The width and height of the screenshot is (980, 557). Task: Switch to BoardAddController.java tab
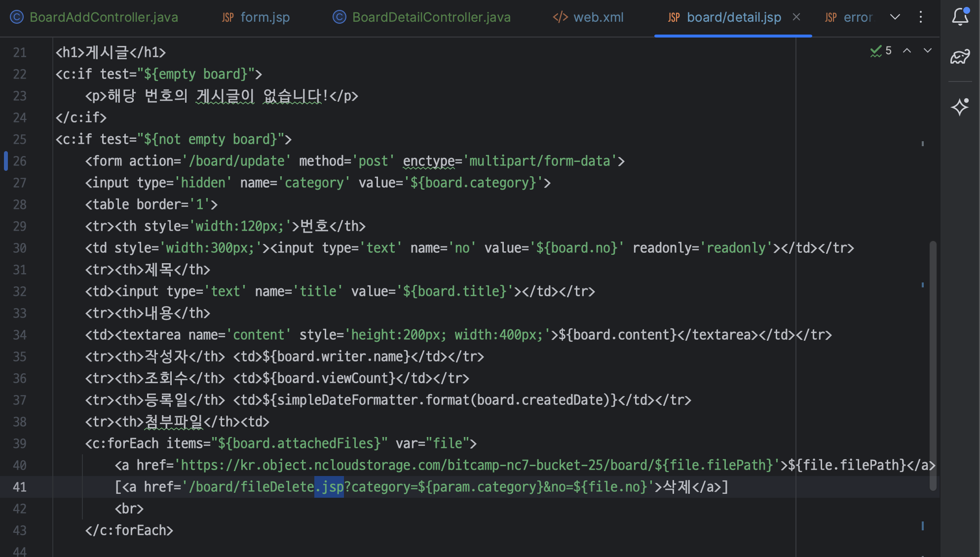[x=103, y=17]
